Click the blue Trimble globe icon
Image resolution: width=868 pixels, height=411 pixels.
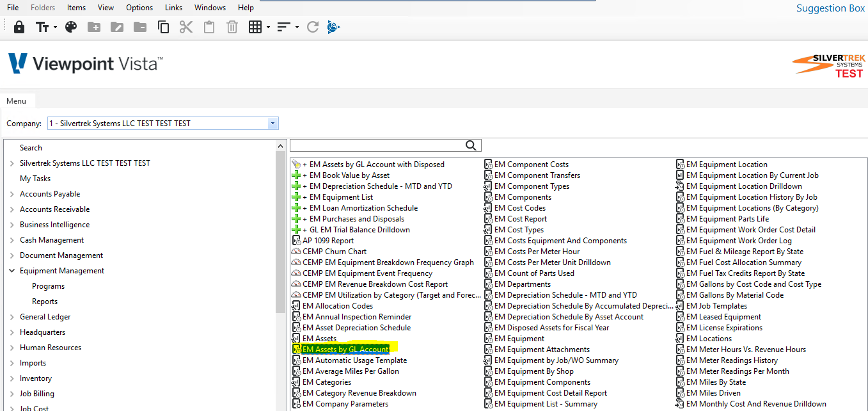333,27
